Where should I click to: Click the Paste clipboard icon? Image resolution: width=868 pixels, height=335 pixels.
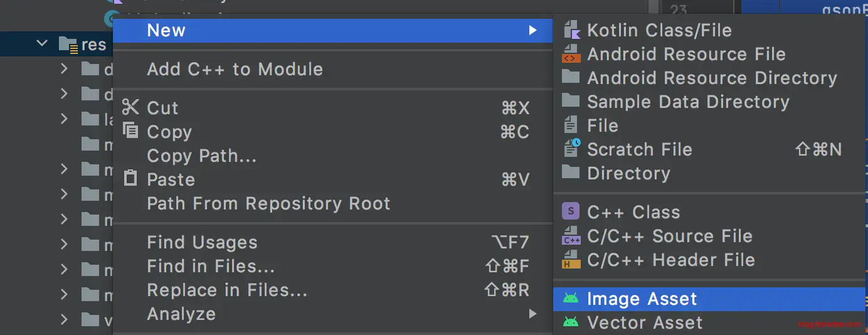click(x=130, y=179)
